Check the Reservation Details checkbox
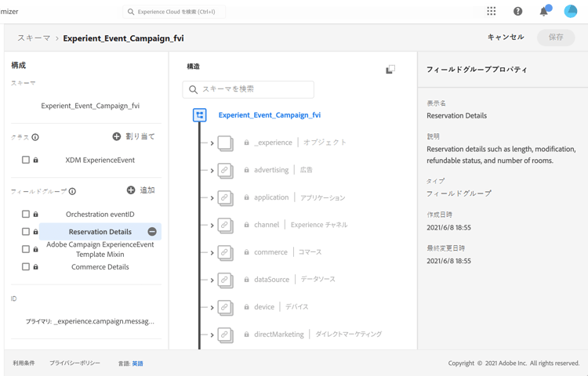Screen dimensions: 588x376 click(26, 231)
